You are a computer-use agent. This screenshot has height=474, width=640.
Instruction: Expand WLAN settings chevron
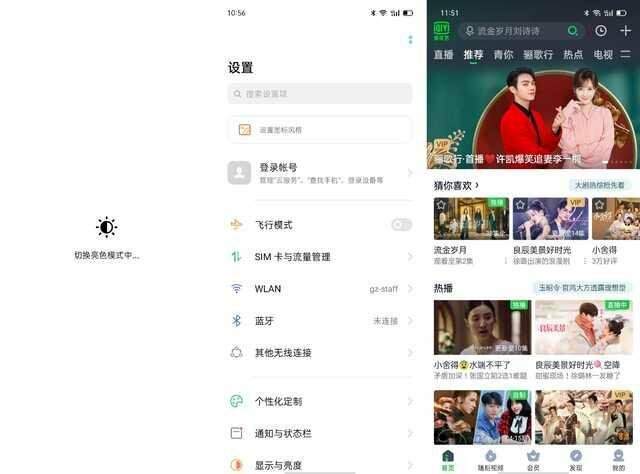(x=410, y=289)
